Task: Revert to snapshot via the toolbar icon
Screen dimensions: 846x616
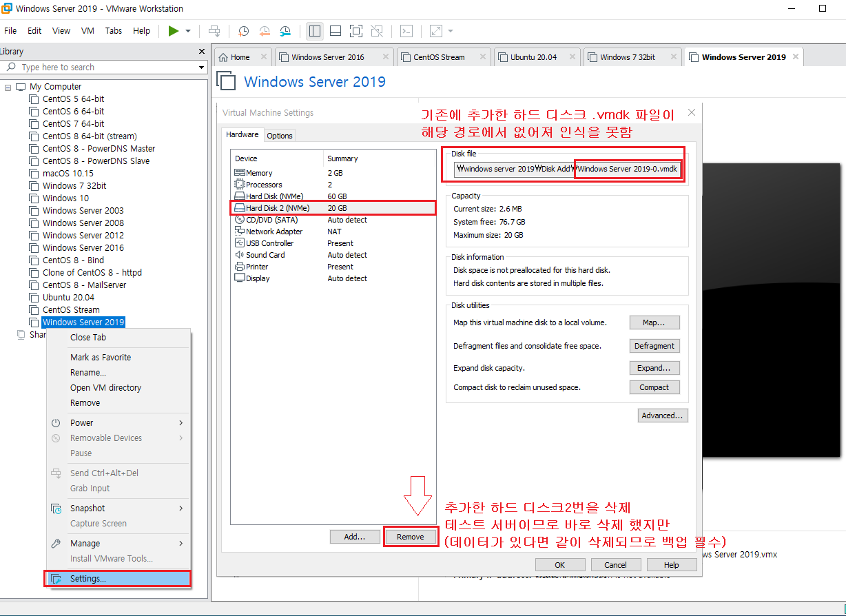Action: tap(265, 31)
